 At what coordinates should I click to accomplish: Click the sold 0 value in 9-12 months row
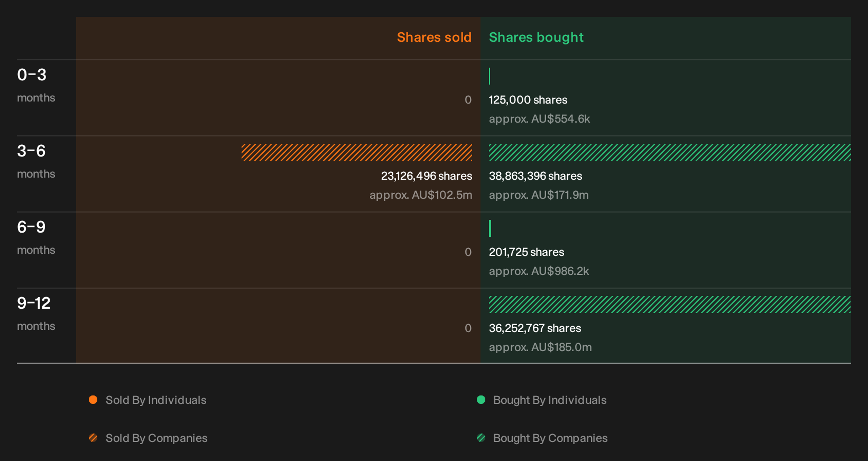[x=468, y=328]
